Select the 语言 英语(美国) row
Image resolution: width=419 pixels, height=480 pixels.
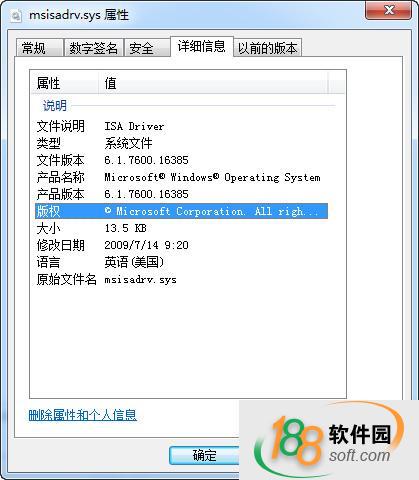pyautogui.click(x=181, y=262)
